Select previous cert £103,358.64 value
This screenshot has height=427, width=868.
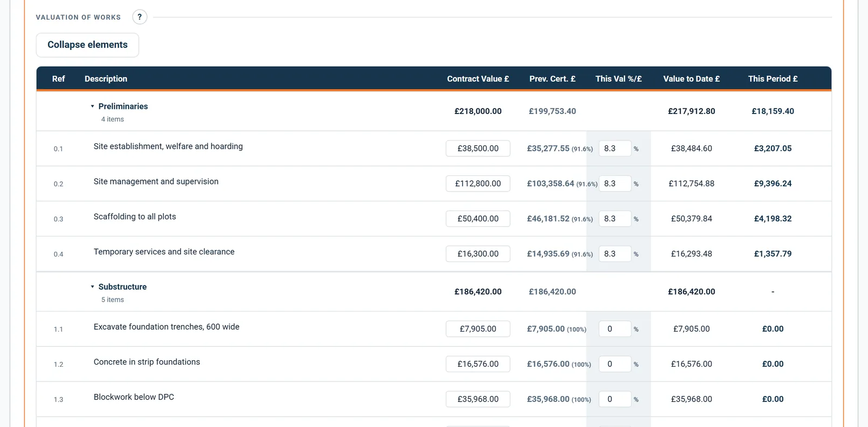click(x=551, y=183)
